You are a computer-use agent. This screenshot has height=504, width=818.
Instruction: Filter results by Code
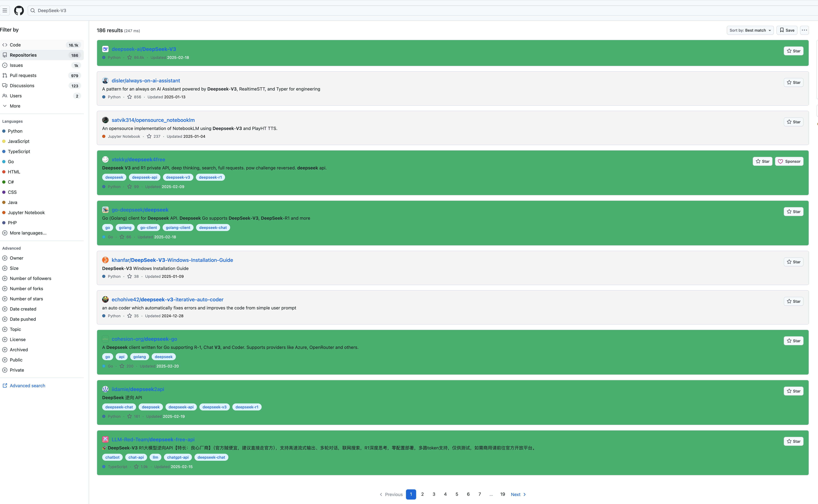click(x=41, y=45)
